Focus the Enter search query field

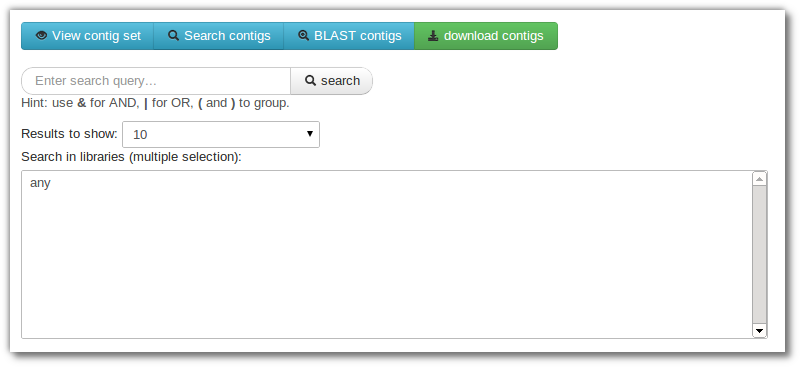coord(156,81)
